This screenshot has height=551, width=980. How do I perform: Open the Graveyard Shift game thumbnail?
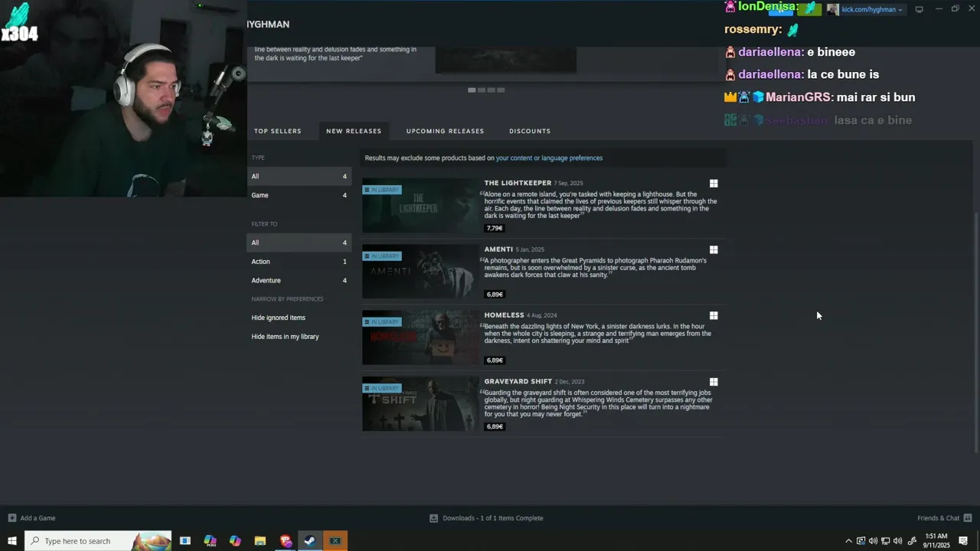420,404
